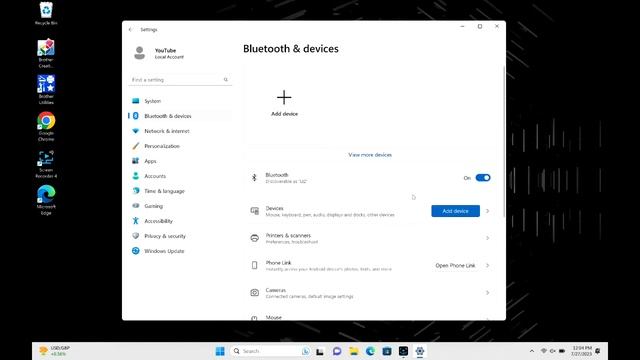Viewport: 640px width, 360px height.
Task: Click the taskbar Search box
Action: [271, 351]
